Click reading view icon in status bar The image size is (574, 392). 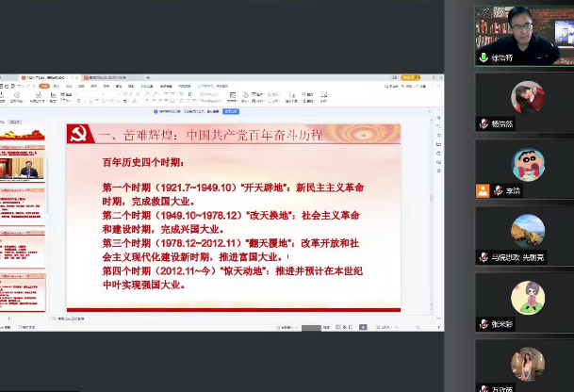click(351, 327)
